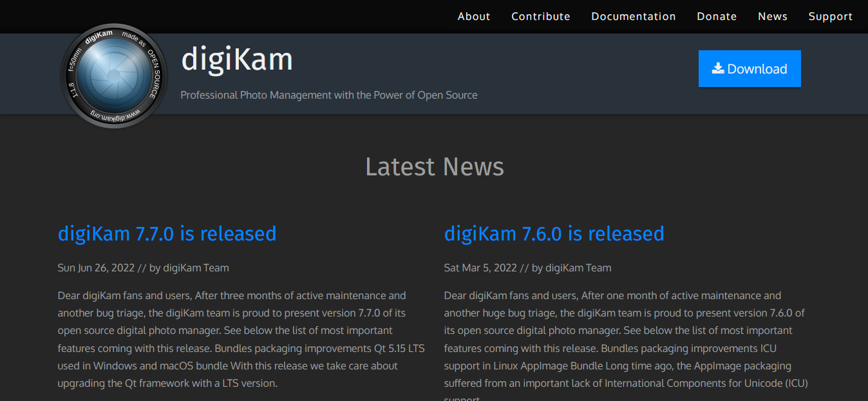This screenshot has width=868, height=401.
Task: Click the Professional Photo Management tagline
Action: [329, 95]
